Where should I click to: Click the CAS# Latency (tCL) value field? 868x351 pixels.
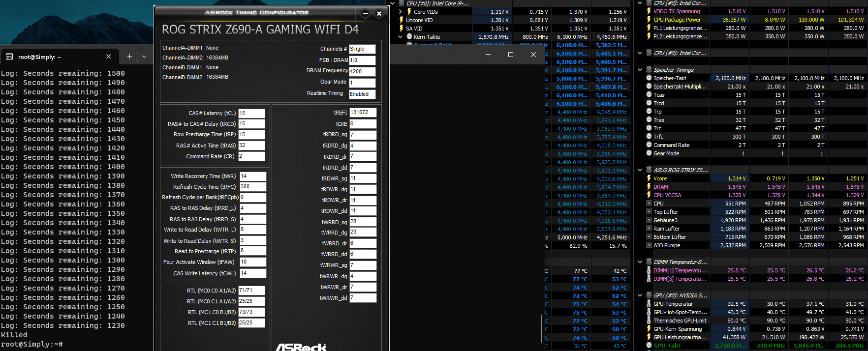[x=251, y=113]
